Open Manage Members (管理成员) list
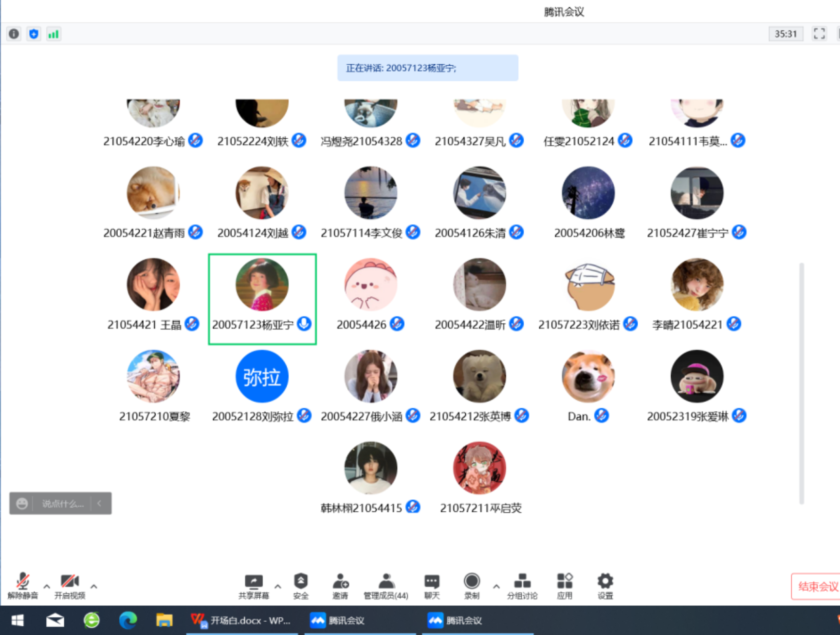The width and height of the screenshot is (840, 635). (386, 585)
